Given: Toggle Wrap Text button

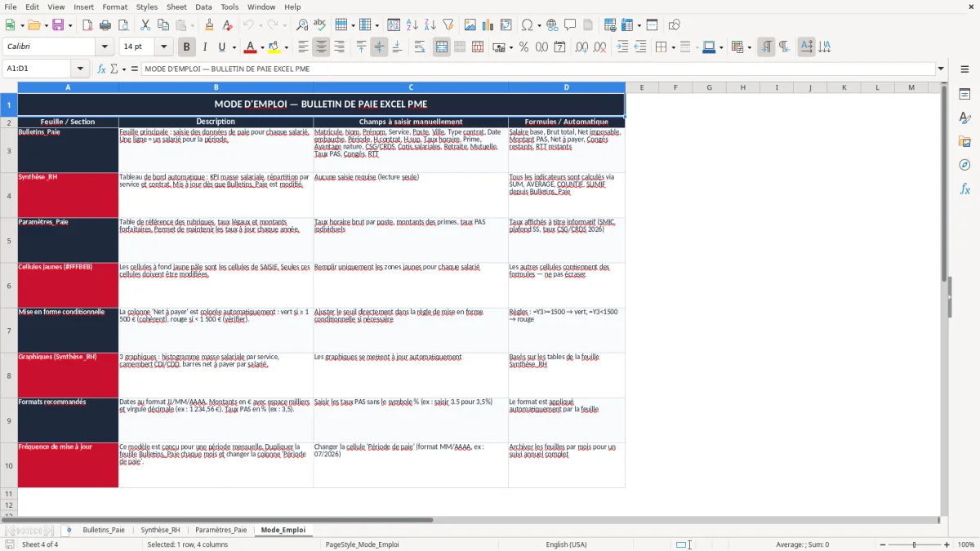Looking at the screenshot, I should coord(419,47).
